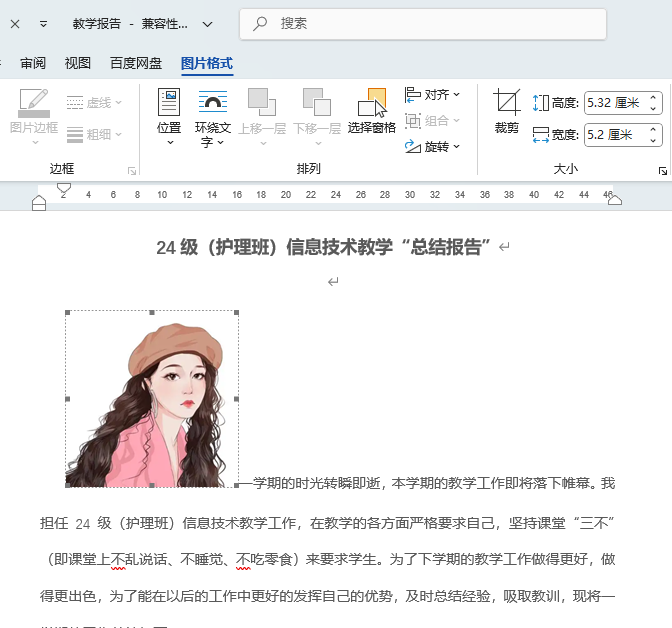Click the underlined text 不吃零食
The width and height of the screenshot is (672, 628).
(264, 559)
